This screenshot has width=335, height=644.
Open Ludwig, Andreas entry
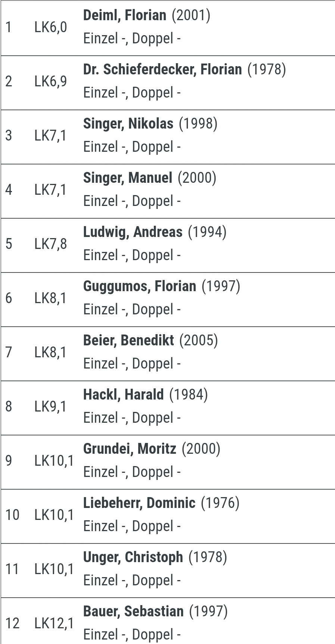133,232
